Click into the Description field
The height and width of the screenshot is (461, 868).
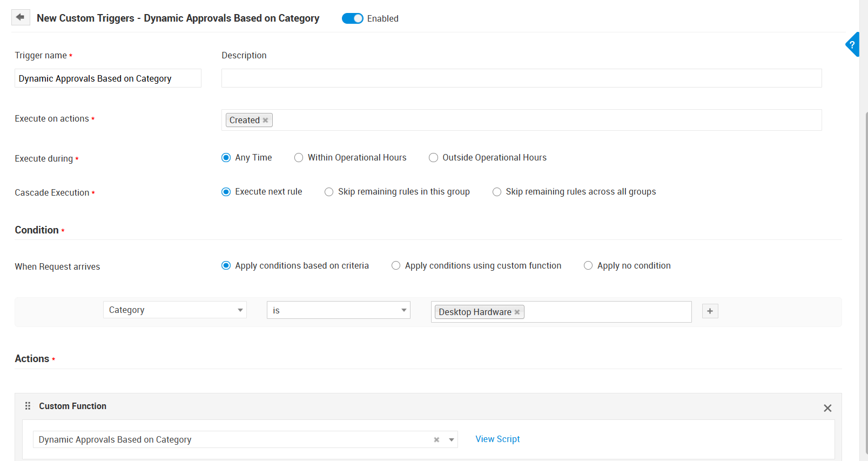[521, 78]
